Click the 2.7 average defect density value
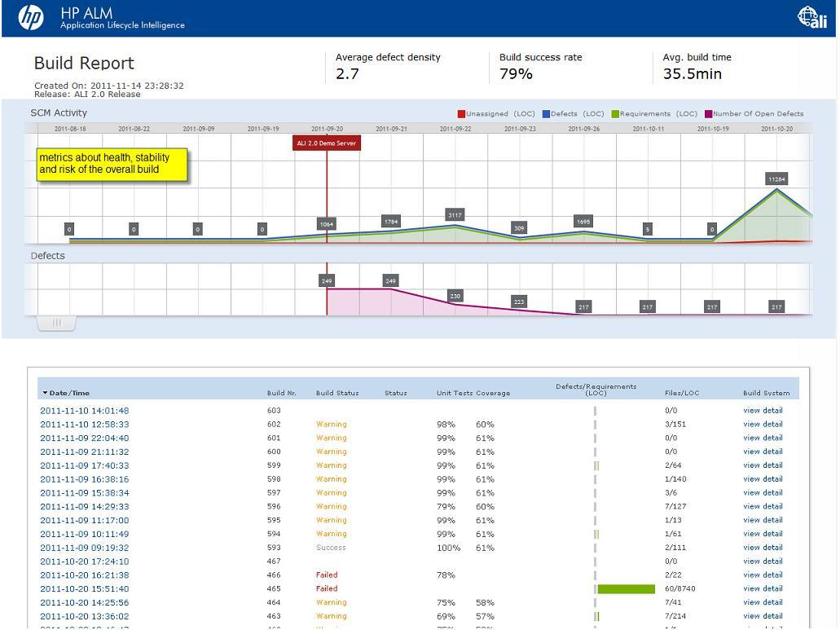The width and height of the screenshot is (840, 630). [x=347, y=74]
